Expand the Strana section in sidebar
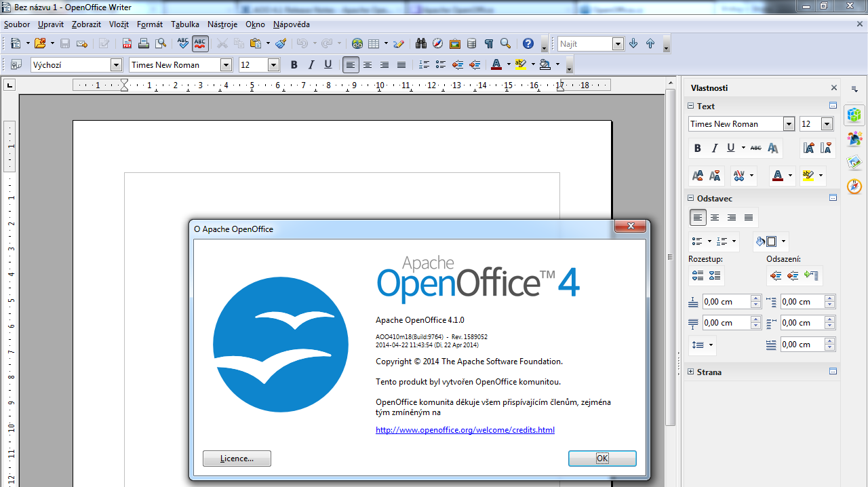 pyautogui.click(x=691, y=372)
